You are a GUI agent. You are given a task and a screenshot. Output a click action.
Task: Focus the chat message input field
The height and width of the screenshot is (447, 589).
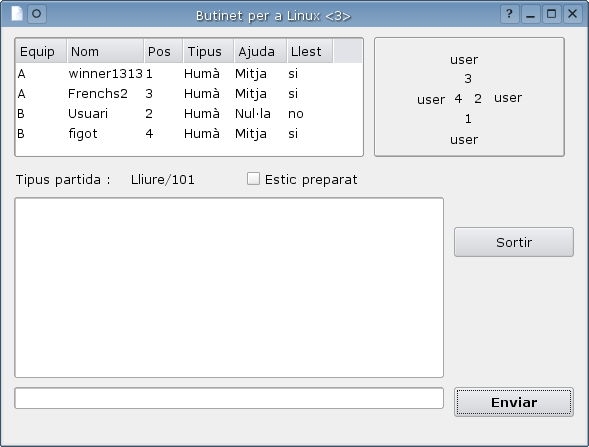pyautogui.click(x=229, y=398)
